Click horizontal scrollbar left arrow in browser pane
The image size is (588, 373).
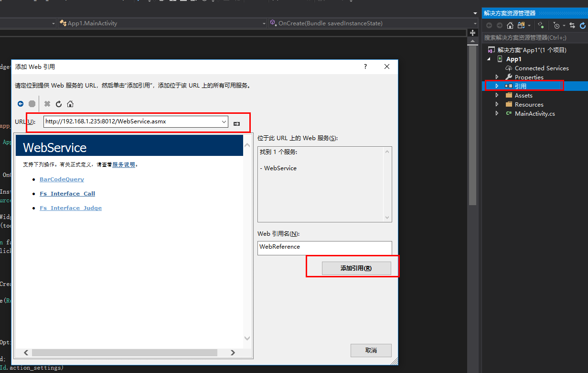click(x=26, y=352)
